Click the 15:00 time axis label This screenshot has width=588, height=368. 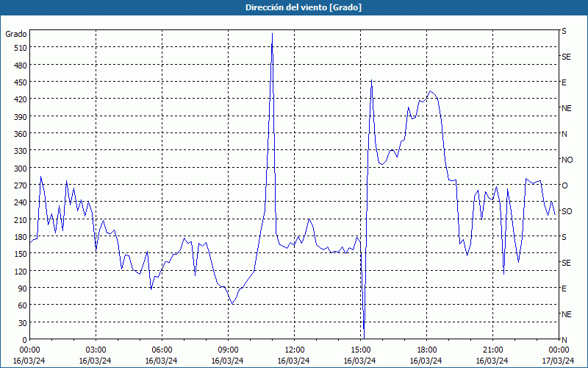(x=360, y=350)
